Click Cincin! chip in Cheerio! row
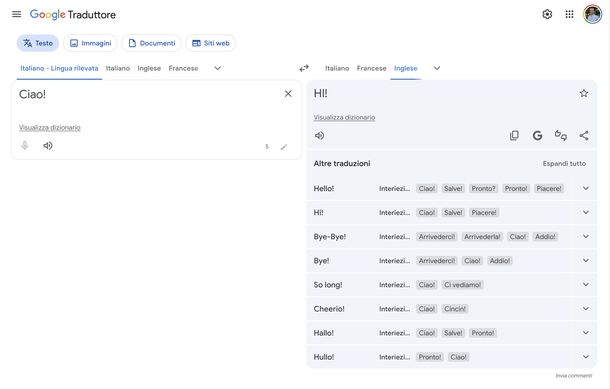Viewport: 610px width, 389px height. (x=455, y=309)
